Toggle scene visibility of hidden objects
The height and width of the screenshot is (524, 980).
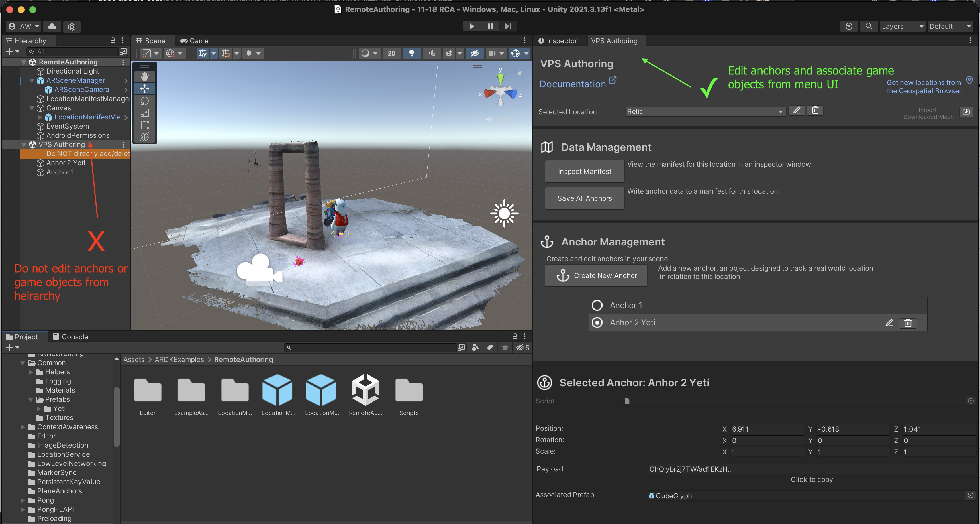[475, 53]
